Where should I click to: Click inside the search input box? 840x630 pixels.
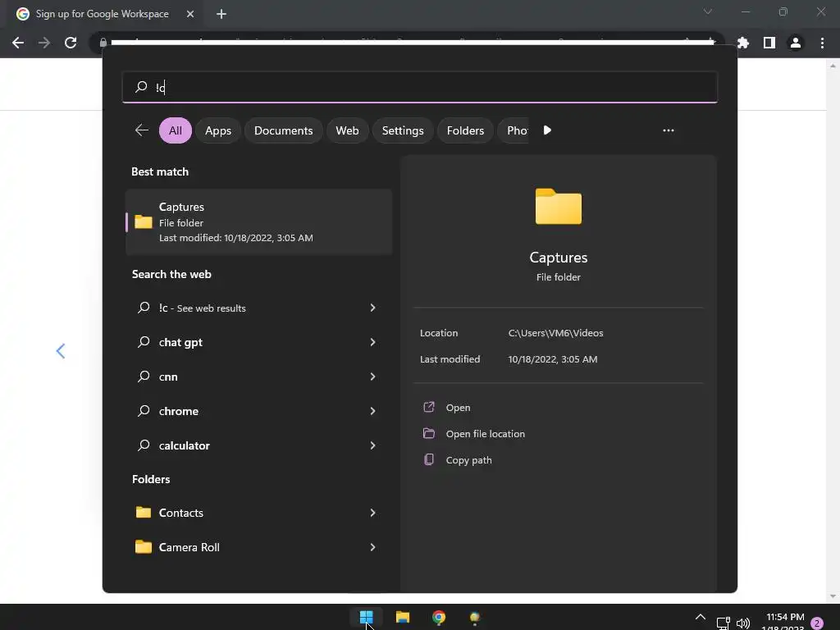coord(419,87)
